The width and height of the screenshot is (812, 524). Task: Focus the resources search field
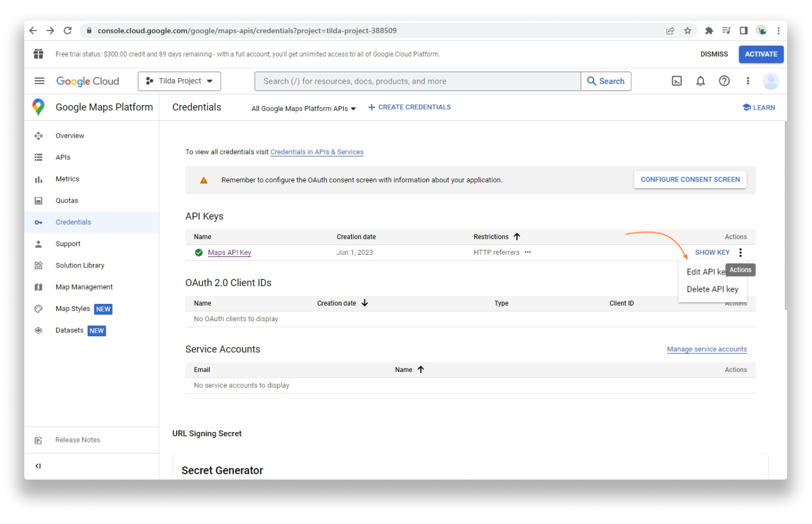[418, 81]
